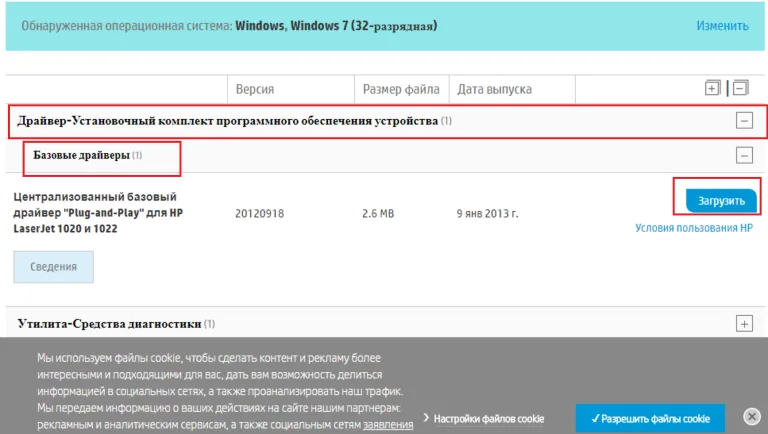Close the cookie banner with the X icon
This screenshot has width=768, height=434.
751,417
